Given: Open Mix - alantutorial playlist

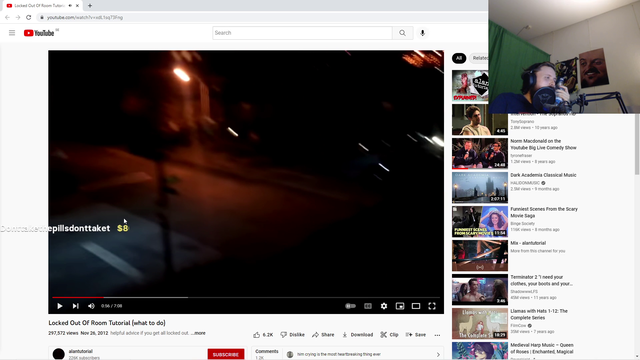Looking at the screenshot, I should [x=528, y=243].
